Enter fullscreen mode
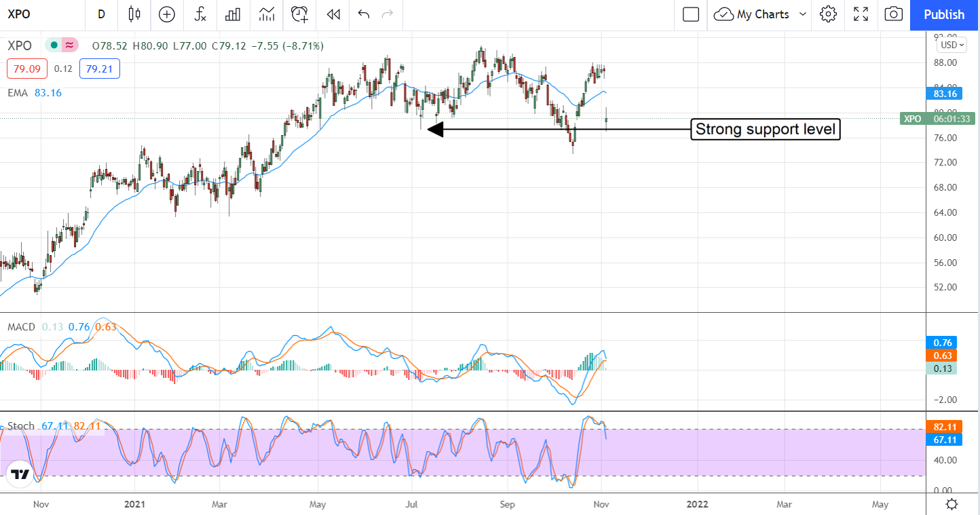 pos(861,14)
